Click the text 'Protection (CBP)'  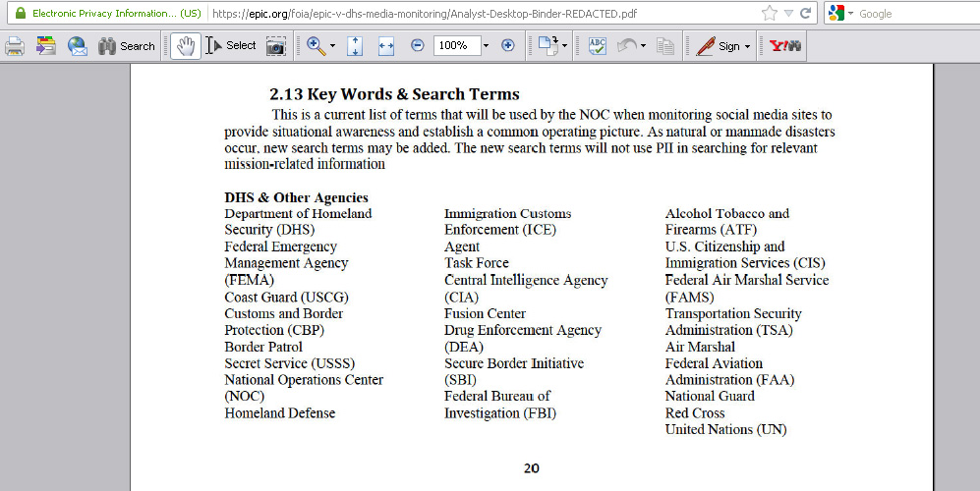[274, 331]
